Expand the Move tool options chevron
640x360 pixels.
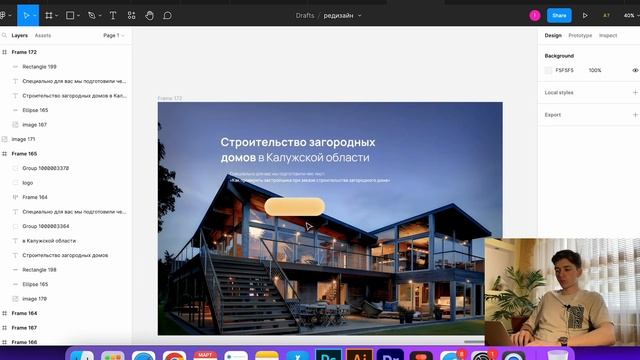pos(35,16)
